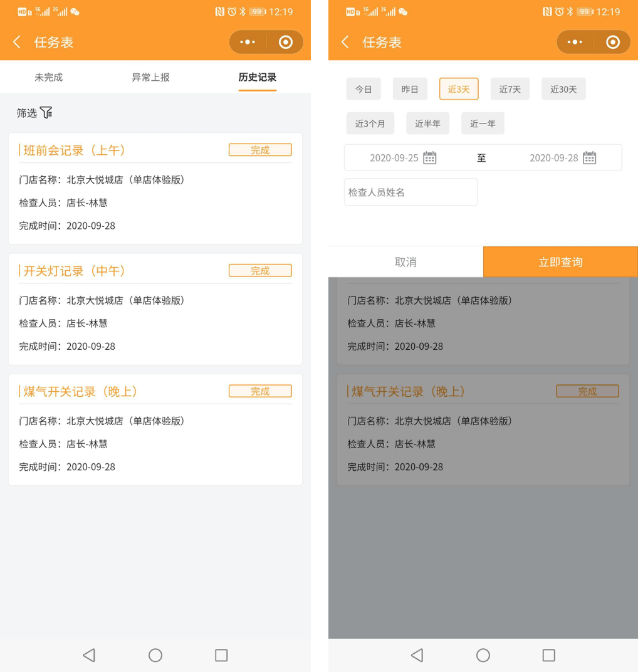The height and width of the screenshot is (672, 638).
Task: Tap Android recent-apps square below the filter screen
Action: 548,655
